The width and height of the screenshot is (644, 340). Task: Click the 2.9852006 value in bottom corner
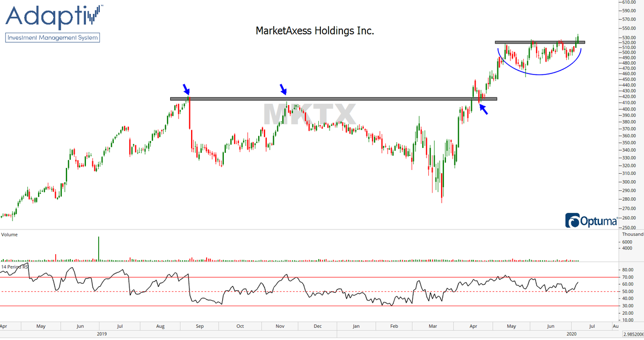tap(633, 334)
